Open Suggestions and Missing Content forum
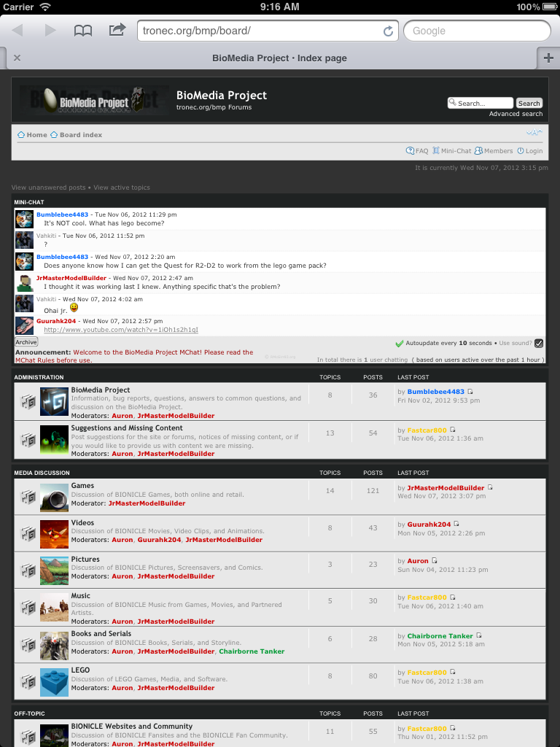 pos(127,427)
